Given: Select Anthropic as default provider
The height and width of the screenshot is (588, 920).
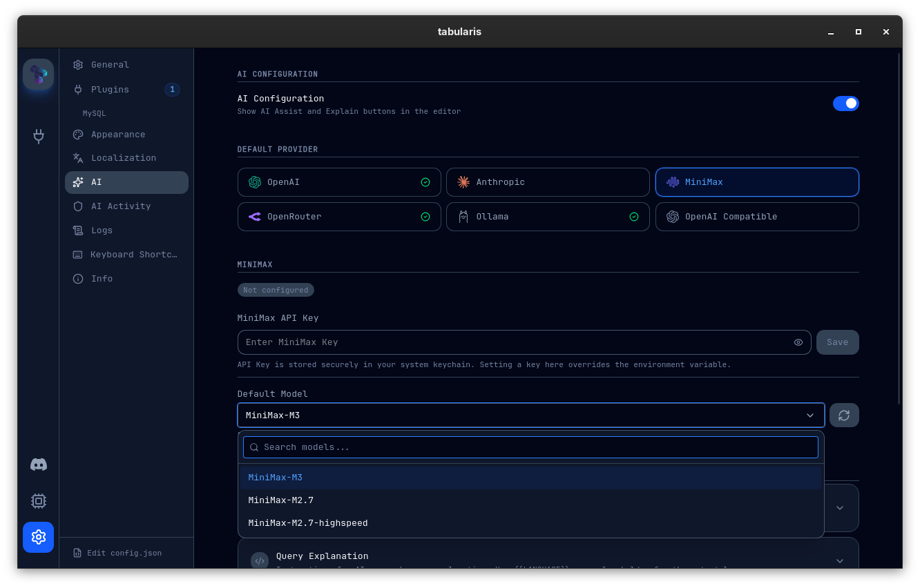Looking at the screenshot, I should click(548, 182).
